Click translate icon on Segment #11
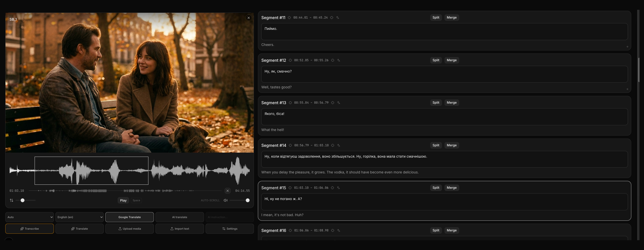The image size is (644, 250). tap(338, 18)
